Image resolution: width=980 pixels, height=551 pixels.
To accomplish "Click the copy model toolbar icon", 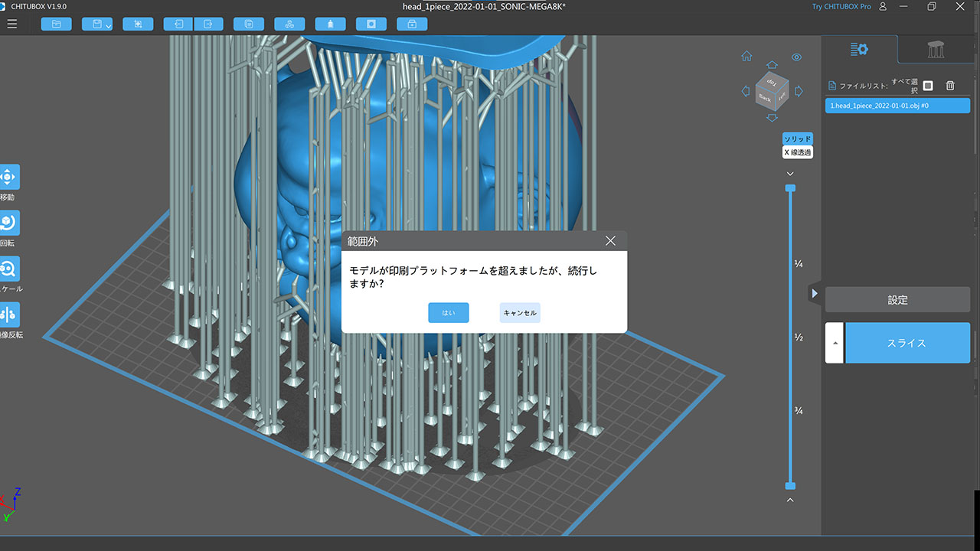I will point(249,24).
